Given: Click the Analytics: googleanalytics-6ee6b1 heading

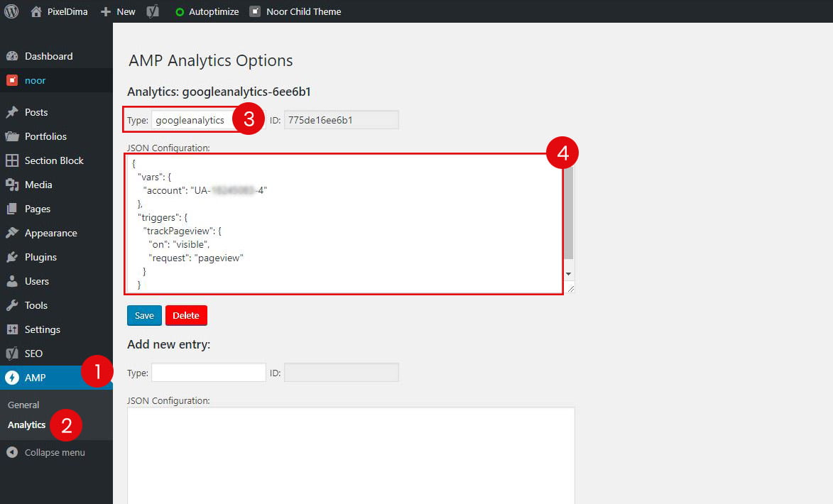Looking at the screenshot, I should pyautogui.click(x=219, y=92).
